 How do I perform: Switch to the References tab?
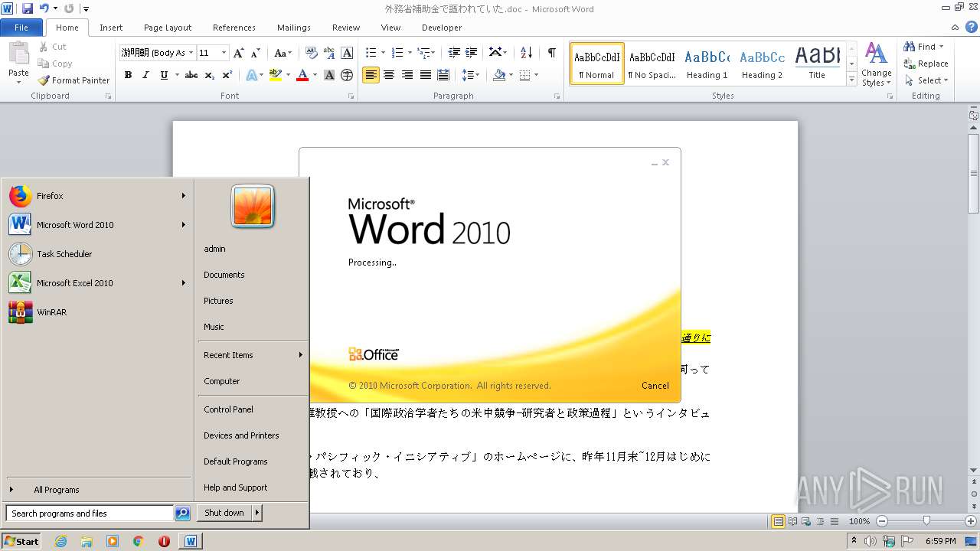(234, 28)
